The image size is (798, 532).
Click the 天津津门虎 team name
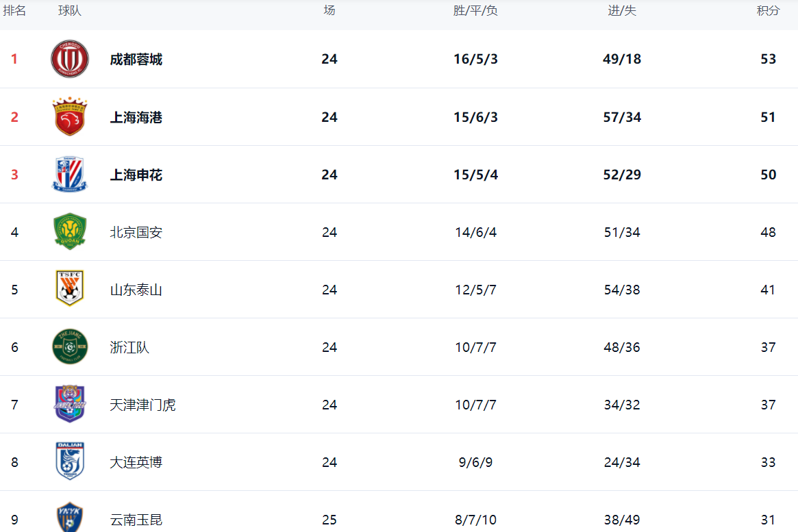(x=142, y=405)
